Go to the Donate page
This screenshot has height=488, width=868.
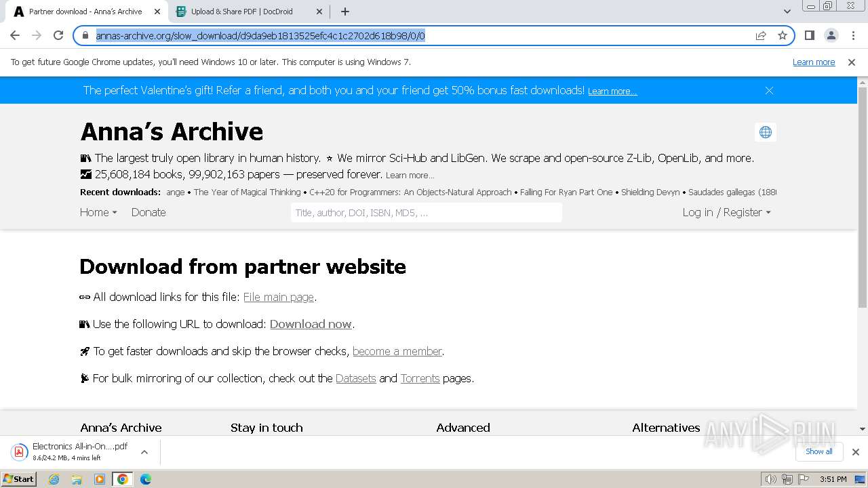[149, 212]
